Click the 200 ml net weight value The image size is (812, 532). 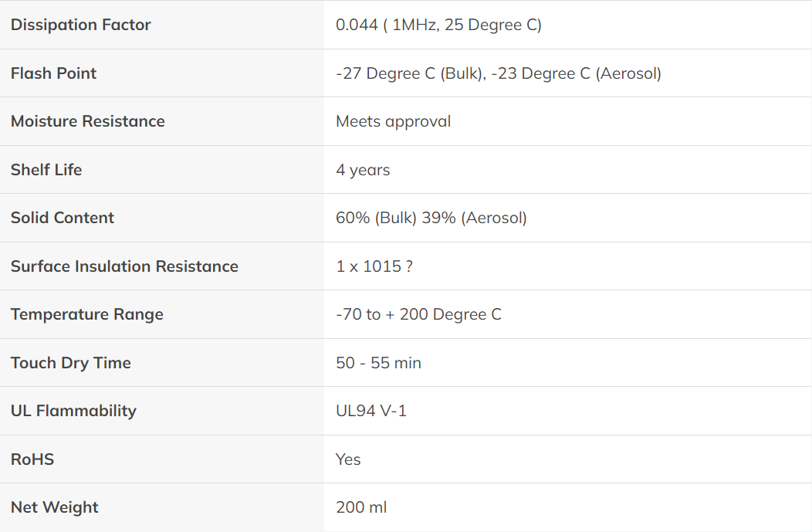click(x=361, y=507)
